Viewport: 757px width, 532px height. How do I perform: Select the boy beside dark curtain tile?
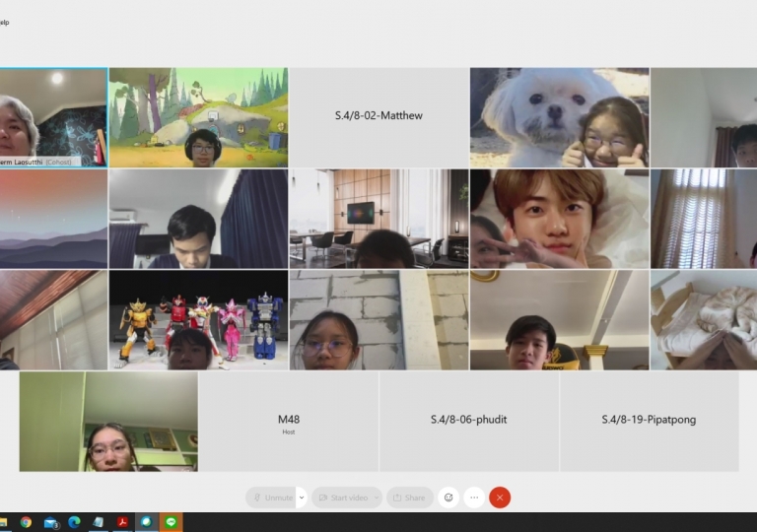(198, 219)
